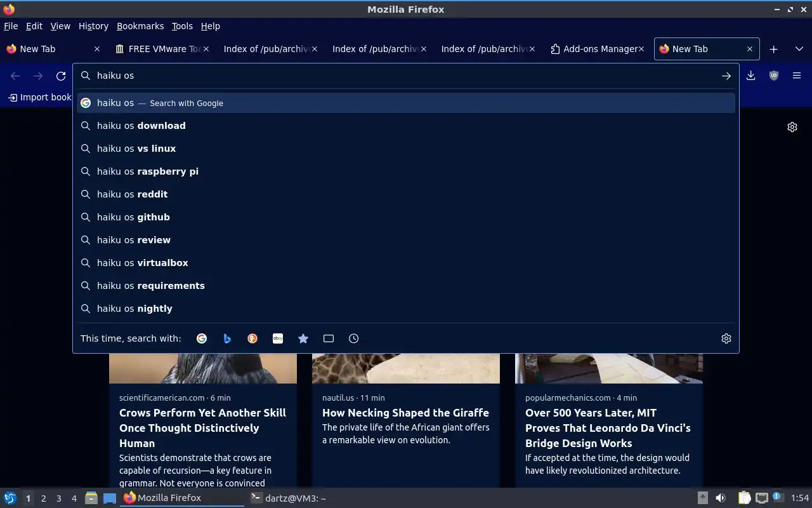812x508 pixels.
Task: Search this time in open Tabs
Action: click(329, 338)
